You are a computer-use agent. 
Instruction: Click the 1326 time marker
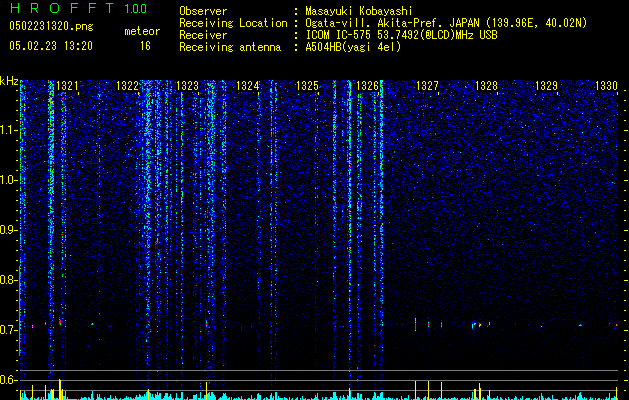[x=367, y=86]
